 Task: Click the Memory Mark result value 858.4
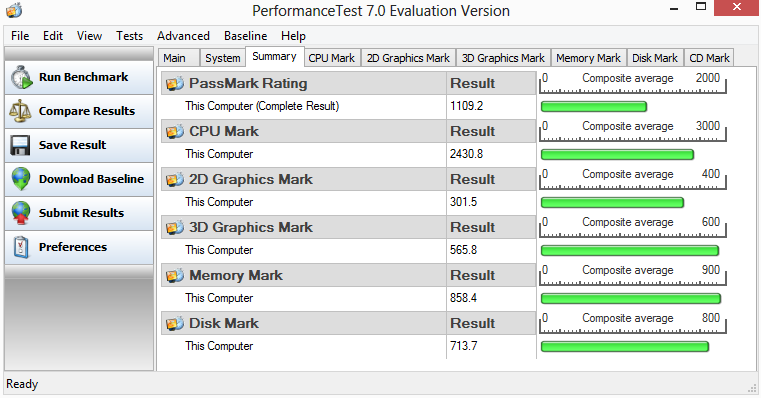tap(463, 298)
